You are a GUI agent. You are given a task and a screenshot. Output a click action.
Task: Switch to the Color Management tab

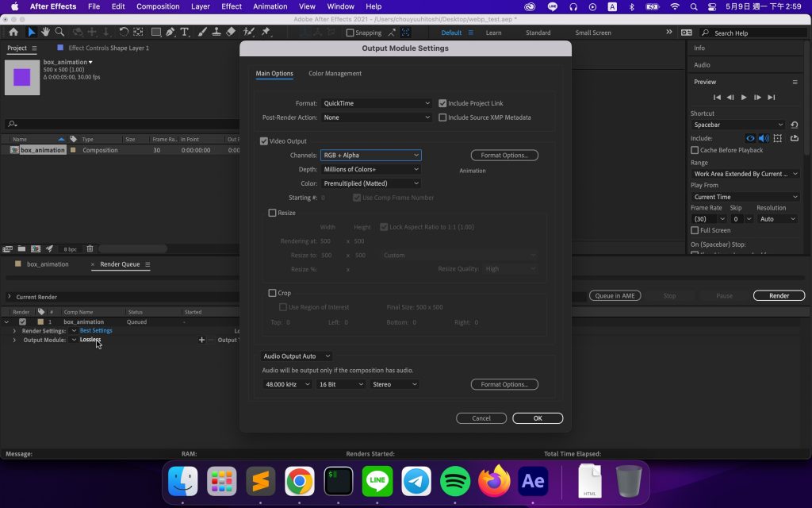click(x=335, y=74)
